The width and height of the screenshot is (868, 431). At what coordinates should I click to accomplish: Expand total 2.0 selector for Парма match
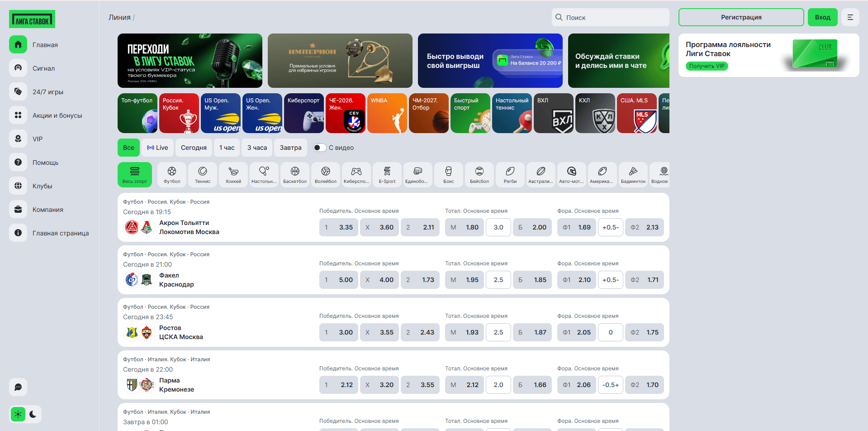coord(498,385)
